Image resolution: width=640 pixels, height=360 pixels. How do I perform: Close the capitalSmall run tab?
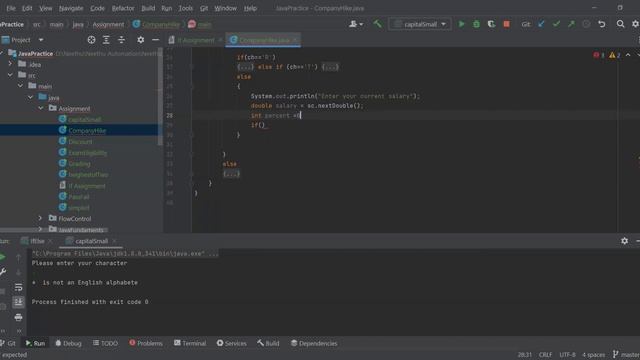(114, 241)
